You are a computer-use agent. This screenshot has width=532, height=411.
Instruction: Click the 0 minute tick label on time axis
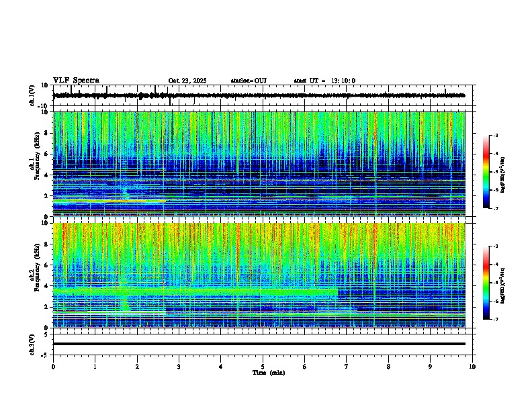(x=53, y=367)
